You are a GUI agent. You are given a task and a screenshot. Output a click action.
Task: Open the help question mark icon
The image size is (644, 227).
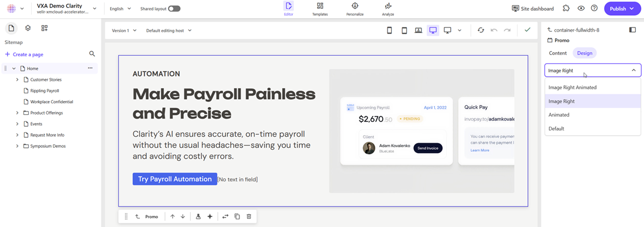pyautogui.click(x=594, y=9)
